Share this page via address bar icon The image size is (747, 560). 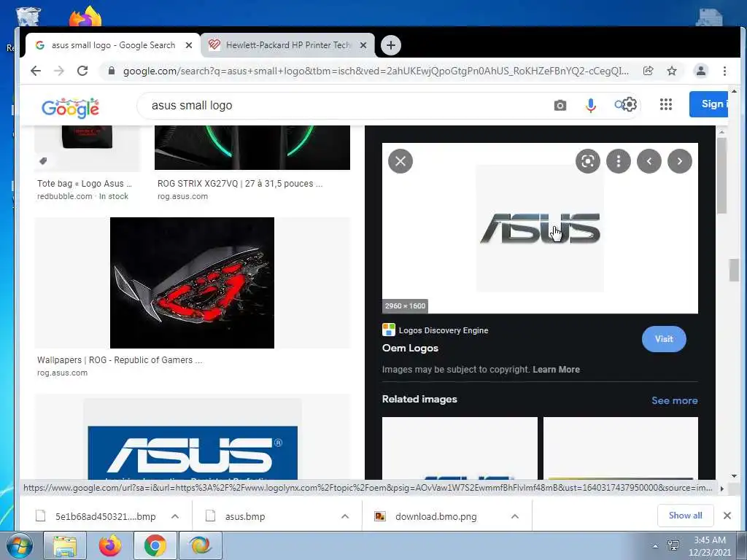648,71
